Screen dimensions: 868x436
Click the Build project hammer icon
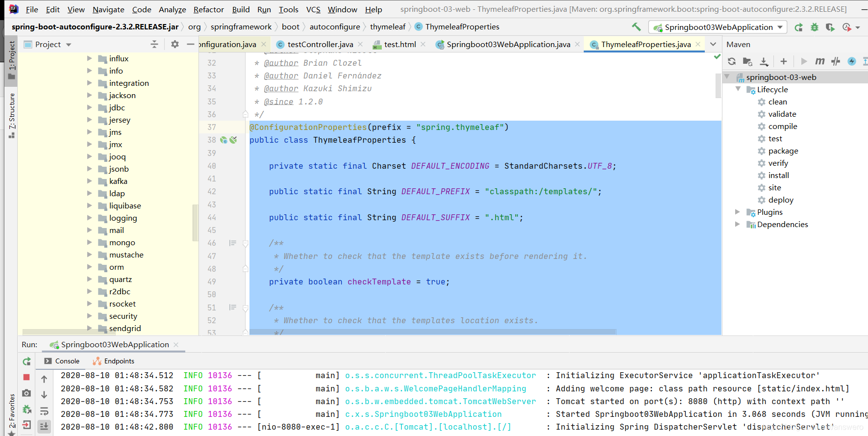[x=636, y=27]
